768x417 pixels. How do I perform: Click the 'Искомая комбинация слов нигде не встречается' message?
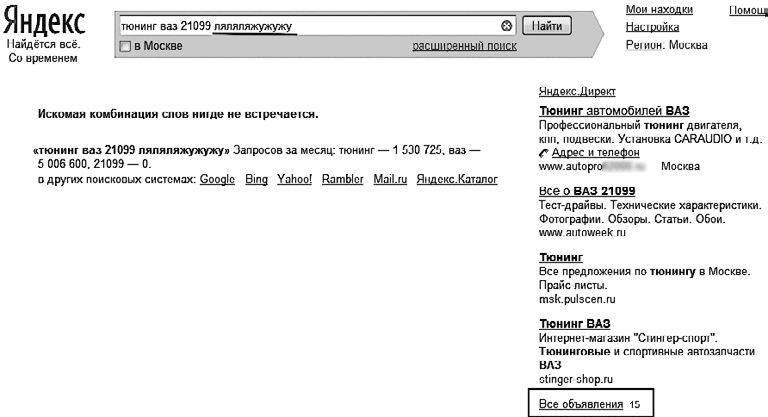pyautogui.click(x=178, y=114)
